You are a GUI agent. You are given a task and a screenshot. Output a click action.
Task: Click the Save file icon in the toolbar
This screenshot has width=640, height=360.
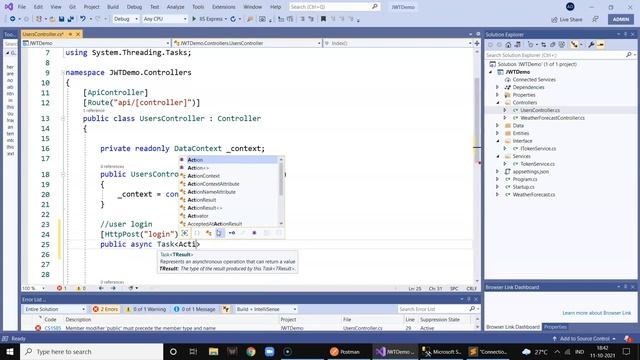click(61, 19)
